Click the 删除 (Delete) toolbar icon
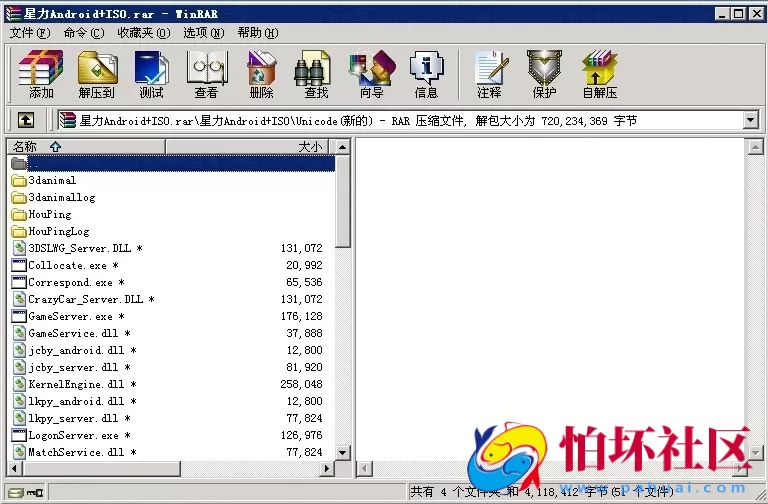 point(261,74)
